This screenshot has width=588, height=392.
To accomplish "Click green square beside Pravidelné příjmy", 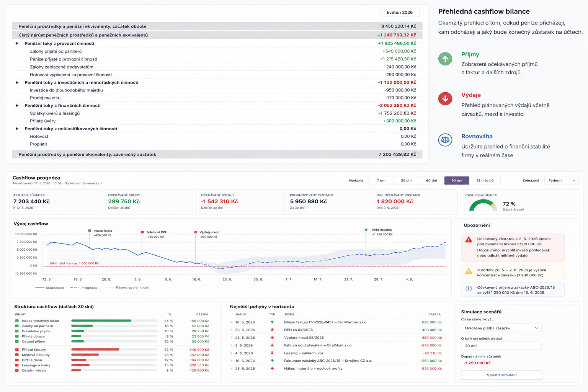I will (x=17, y=331).
